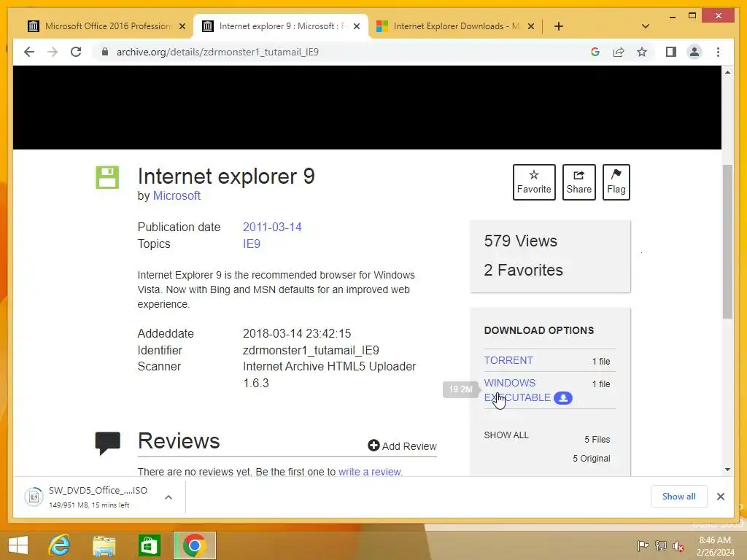
Task: Click the 5 Original files text
Action: click(x=591, y=459)
